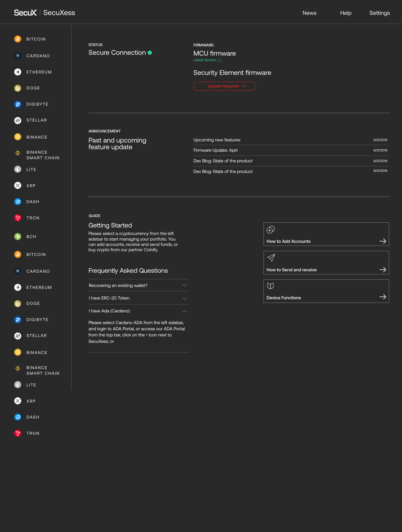Select the TRON label at sidebar bottom
Viewport: 402px width, 532px height.
pyautogui.click(x=33, y=433)
